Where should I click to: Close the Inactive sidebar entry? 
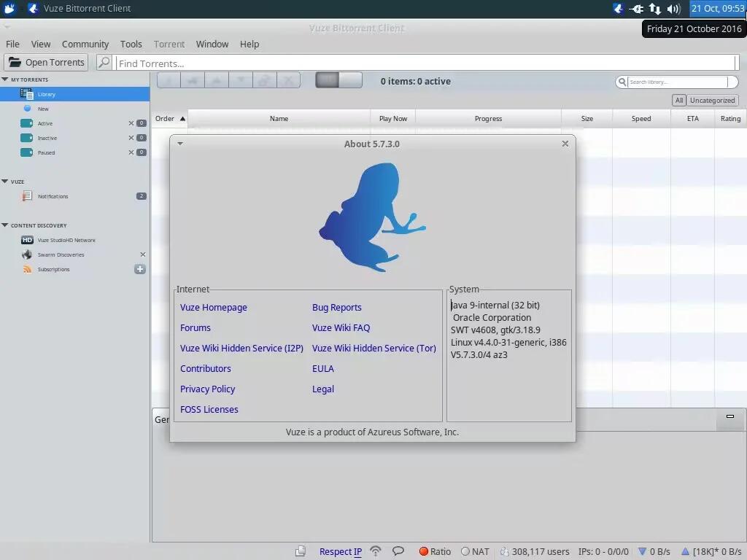tap(131, 138)
